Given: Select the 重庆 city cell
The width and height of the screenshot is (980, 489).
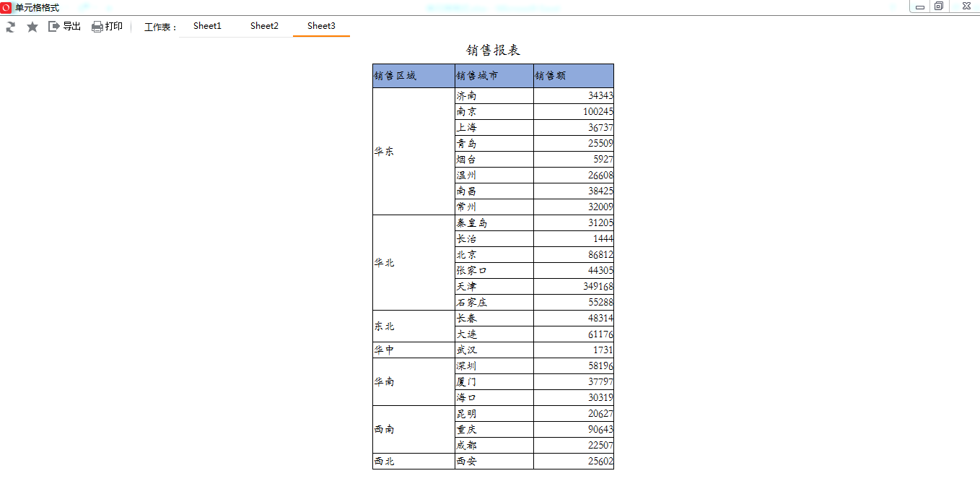Looking at the screenshot, I should tap(494, 430).
